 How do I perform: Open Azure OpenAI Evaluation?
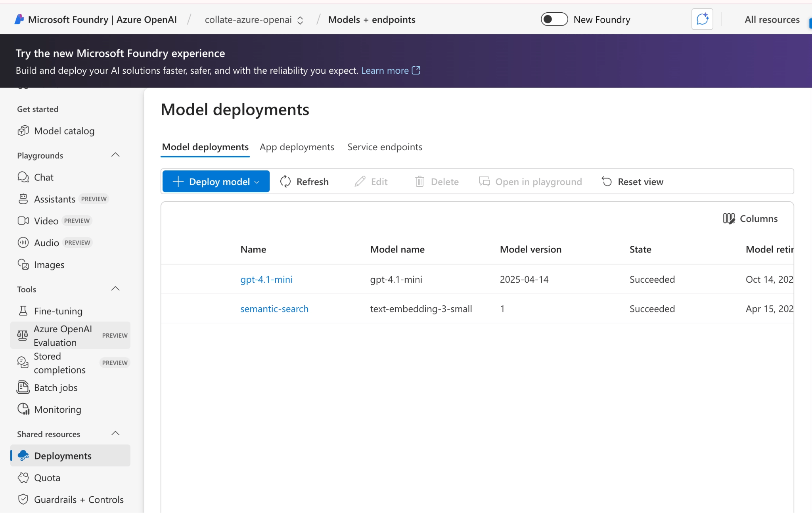[70, 335]
